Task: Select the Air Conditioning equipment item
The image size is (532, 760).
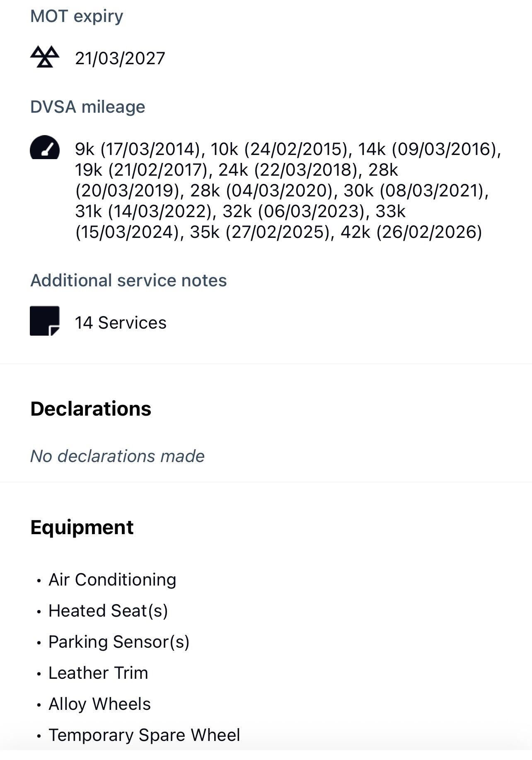Action: point(112,580)
